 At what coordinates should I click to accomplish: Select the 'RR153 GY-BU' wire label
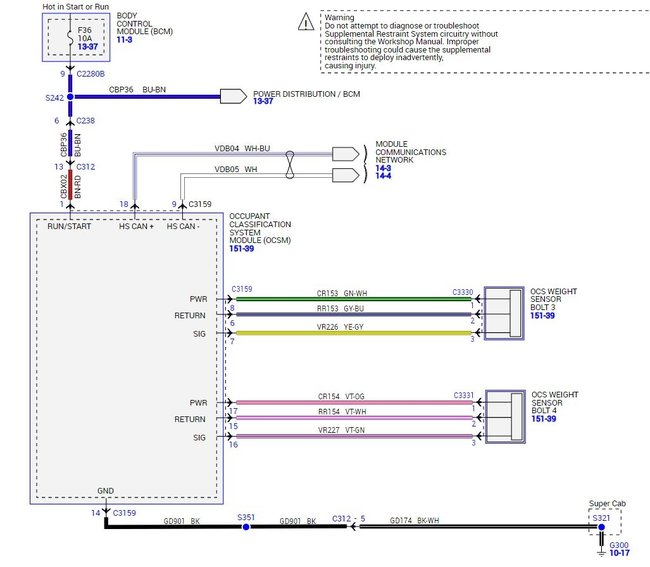coord(340,308)
